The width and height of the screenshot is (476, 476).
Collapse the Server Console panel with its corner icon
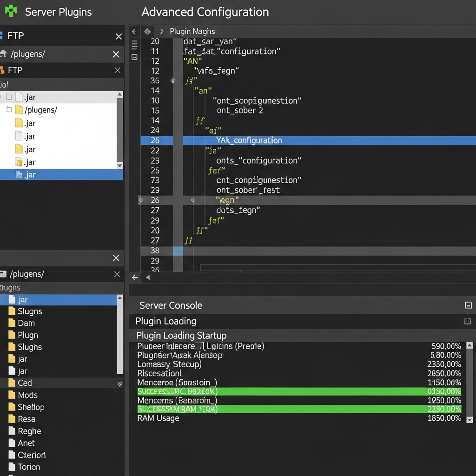click(x=468, y=305)
